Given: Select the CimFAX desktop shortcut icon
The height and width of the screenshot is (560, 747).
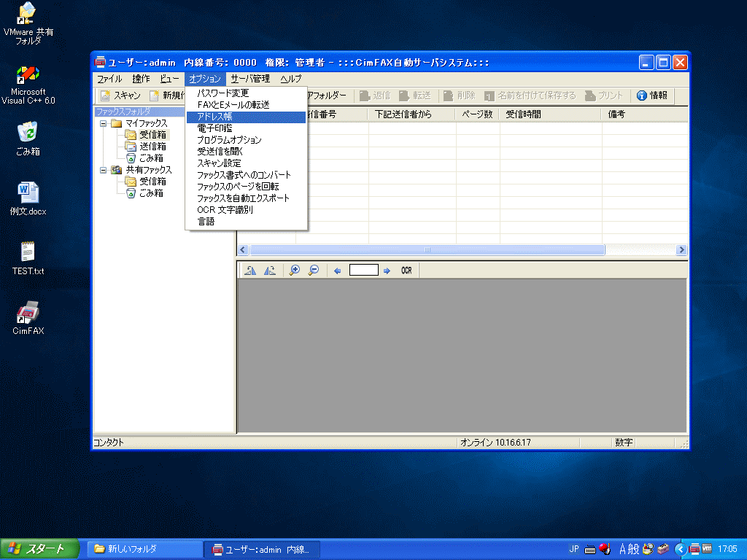Looking at the screenshot, I should point(28,318).
